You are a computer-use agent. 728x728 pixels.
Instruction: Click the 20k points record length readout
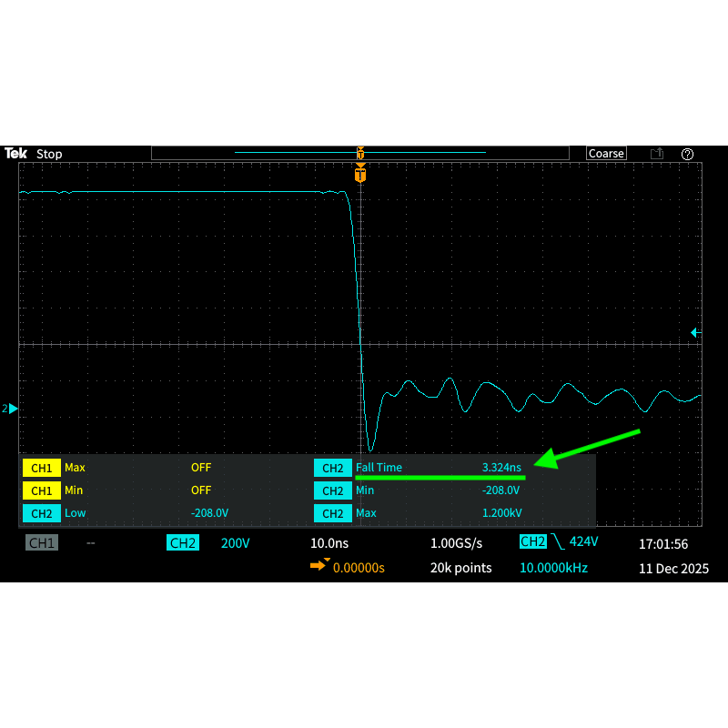(460, 568)
